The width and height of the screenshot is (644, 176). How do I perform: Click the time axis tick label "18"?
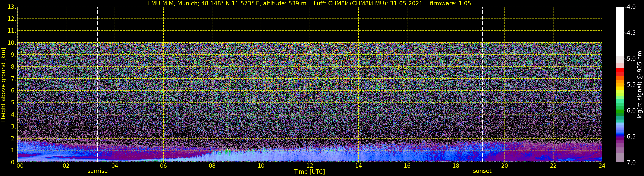[456, 166]
